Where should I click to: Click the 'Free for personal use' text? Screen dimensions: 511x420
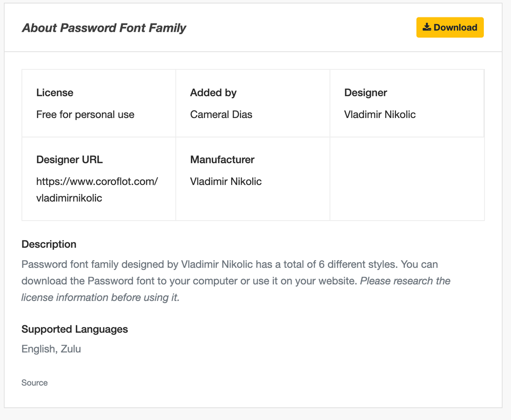tap(85, 114)
